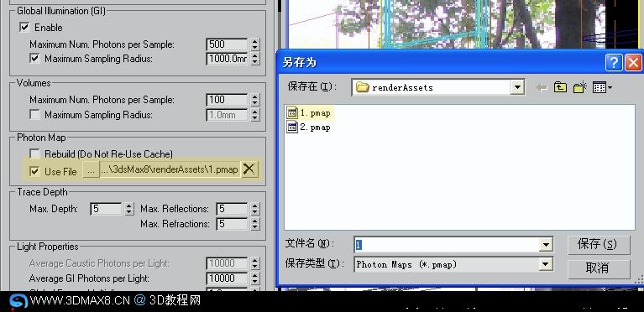The image size is (644, 312).
Task: Click the Cancel (取消) button
Action: 599,268
